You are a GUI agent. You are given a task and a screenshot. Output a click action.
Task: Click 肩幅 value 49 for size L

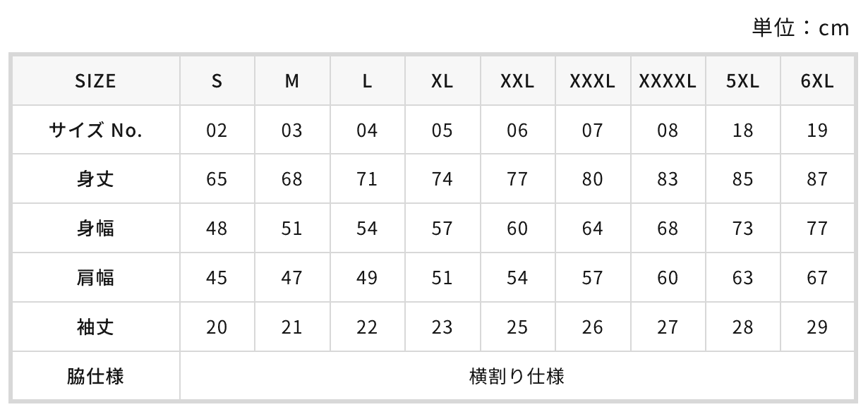coord(367,278)
